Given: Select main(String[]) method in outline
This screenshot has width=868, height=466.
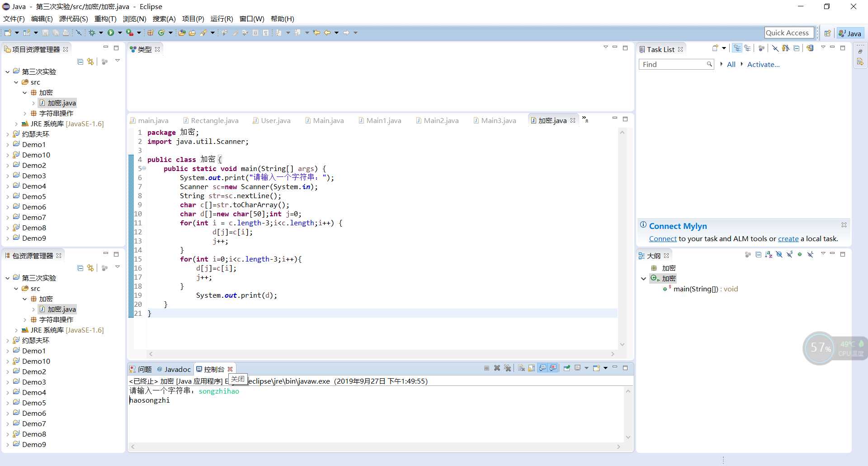Looking at the screenshot, I should (x=705, y=289).
